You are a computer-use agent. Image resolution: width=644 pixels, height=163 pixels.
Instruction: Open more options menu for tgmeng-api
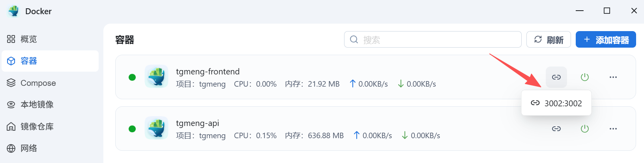pyautogui.click(x=613, y=129)
